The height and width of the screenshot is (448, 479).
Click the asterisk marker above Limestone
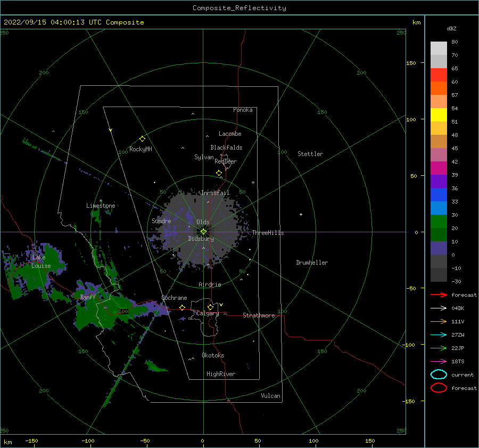click(x=101, y=201)
